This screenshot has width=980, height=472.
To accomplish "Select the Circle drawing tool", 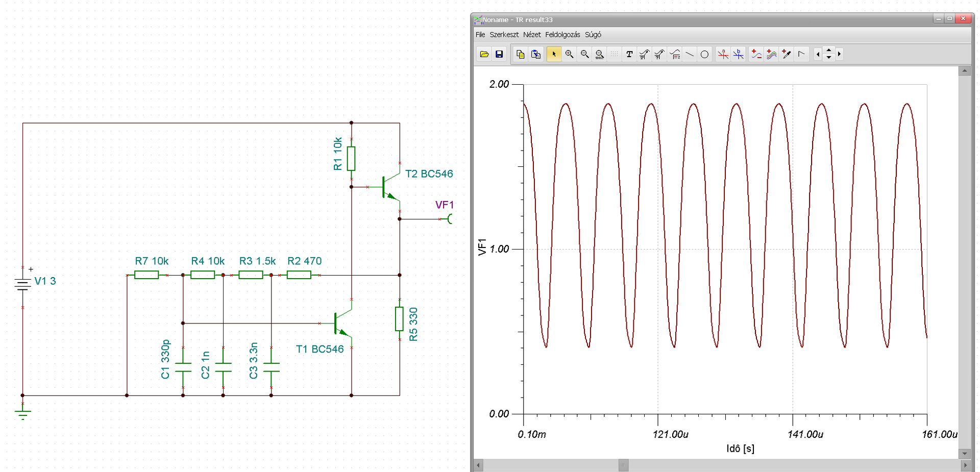I will point(705,54).
